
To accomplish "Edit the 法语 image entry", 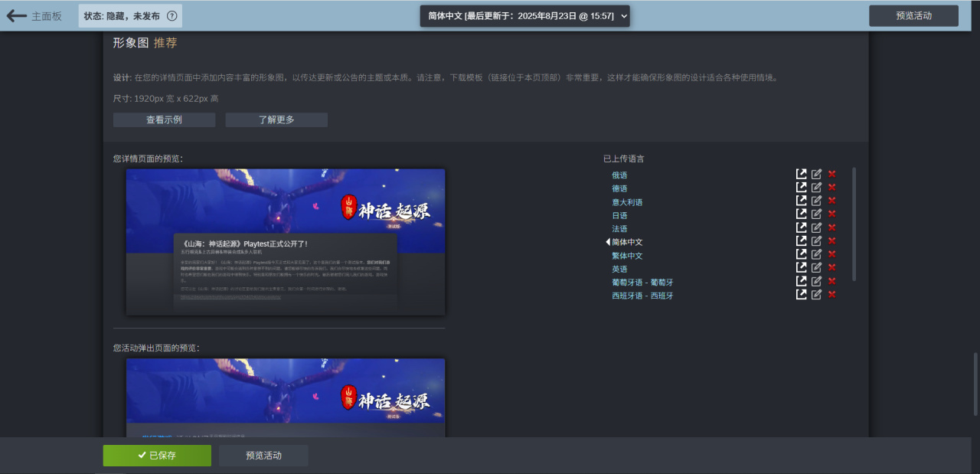I will tap(817, 228).
